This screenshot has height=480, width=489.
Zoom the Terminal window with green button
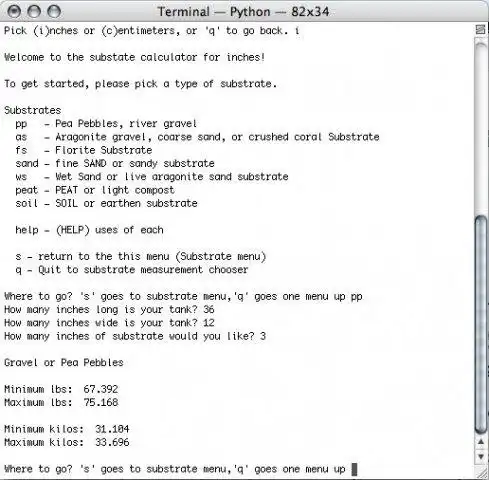point(54,12)
